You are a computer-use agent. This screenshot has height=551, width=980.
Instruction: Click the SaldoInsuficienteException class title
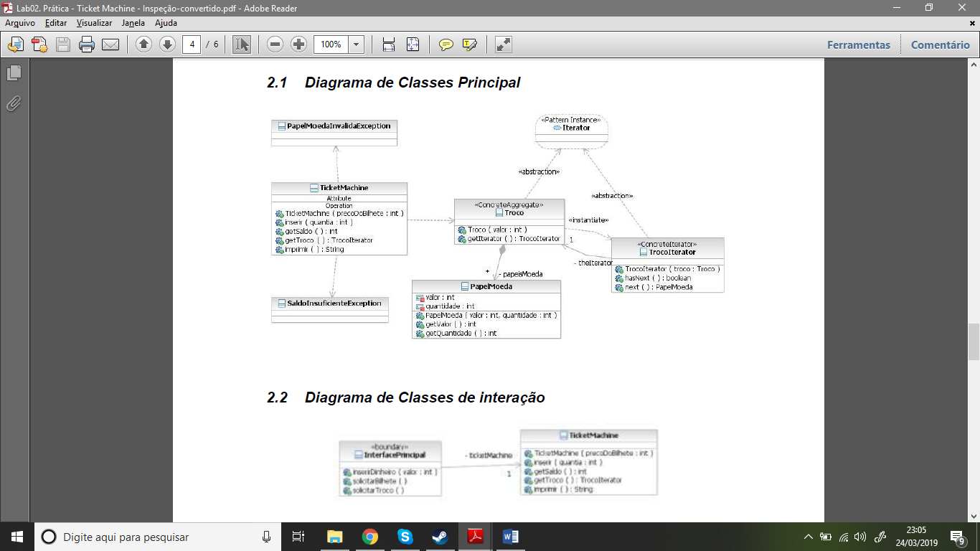pyautogui.click(x=334, y=303)
